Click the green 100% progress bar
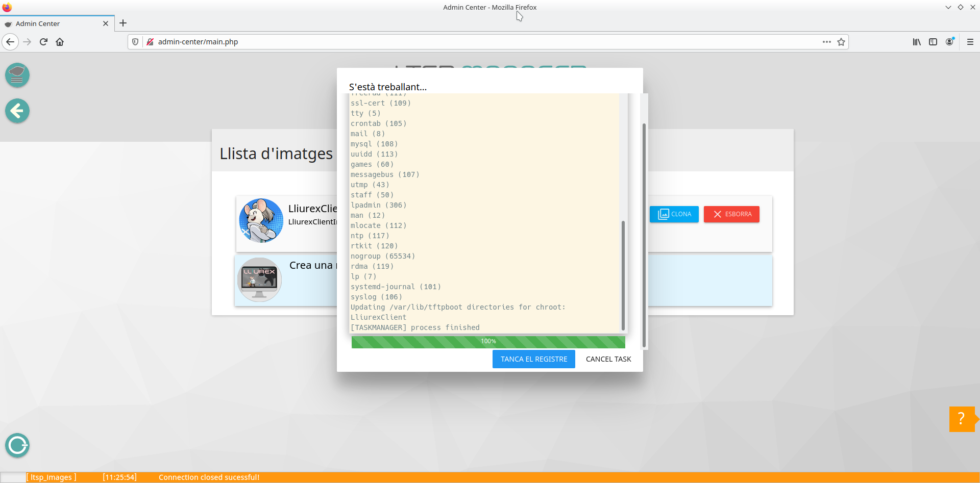This screenshot has width=980, height=483. pyautogui.click(x=488, y=342)
